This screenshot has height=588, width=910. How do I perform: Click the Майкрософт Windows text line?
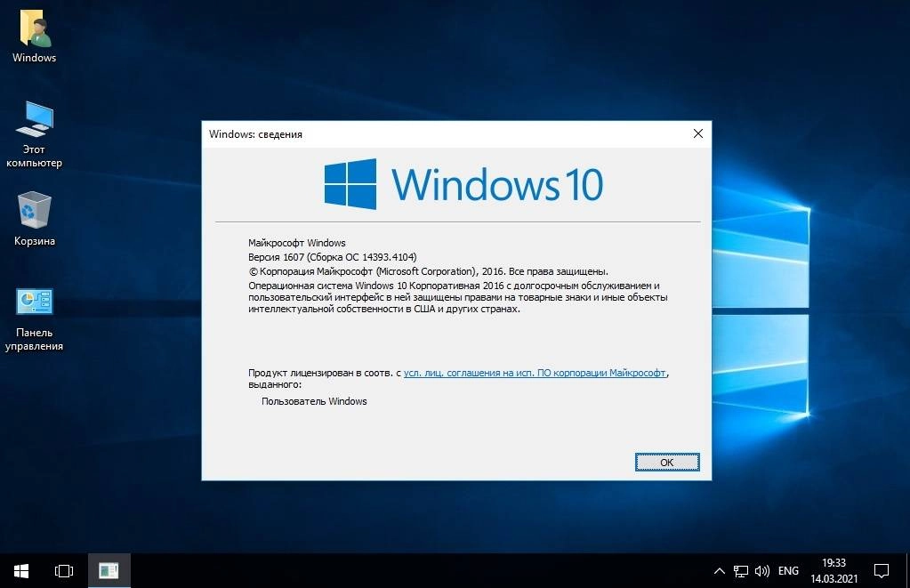pyautogui.click(x=296, y=243)
